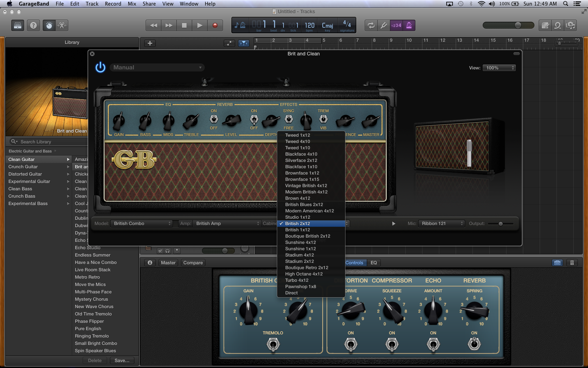
Task: Toggle the Cycle loop button
Action: [371, 25]
